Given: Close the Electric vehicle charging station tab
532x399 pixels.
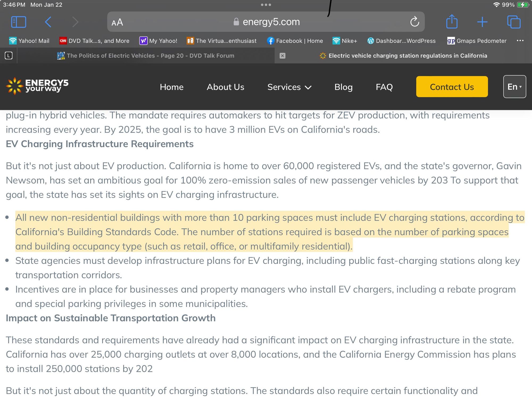Looking at the screenshot, I should [x=282, y=56].
